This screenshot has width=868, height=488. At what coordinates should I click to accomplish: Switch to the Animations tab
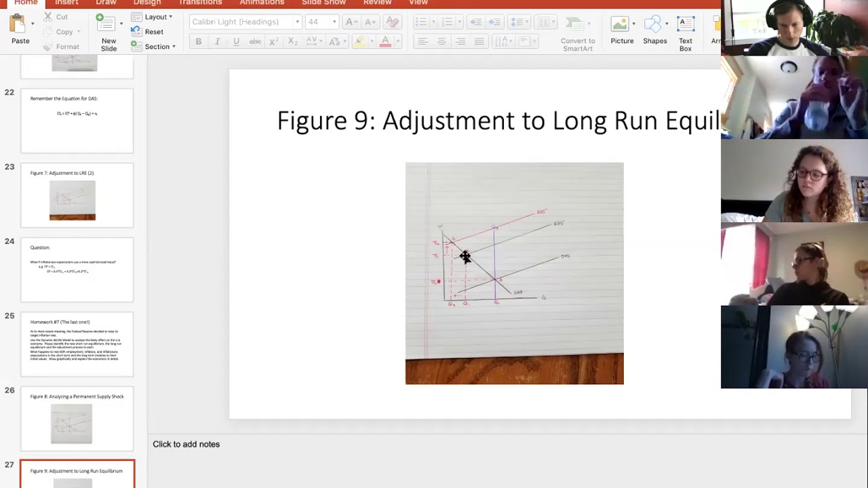[x=262, y=3]
